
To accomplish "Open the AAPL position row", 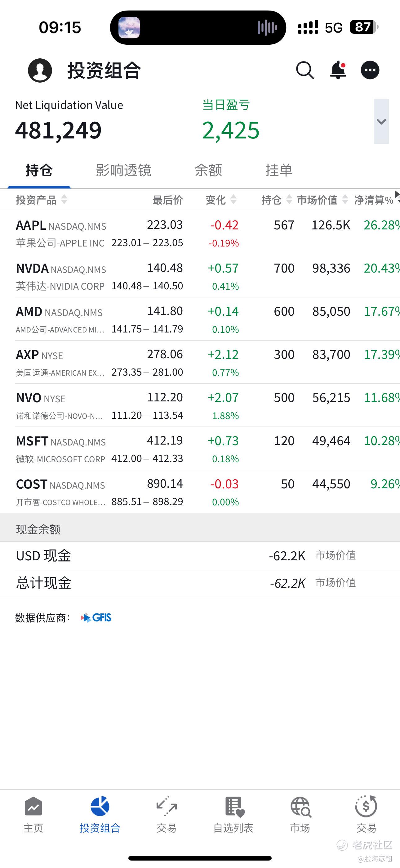I will pos(200,233).
